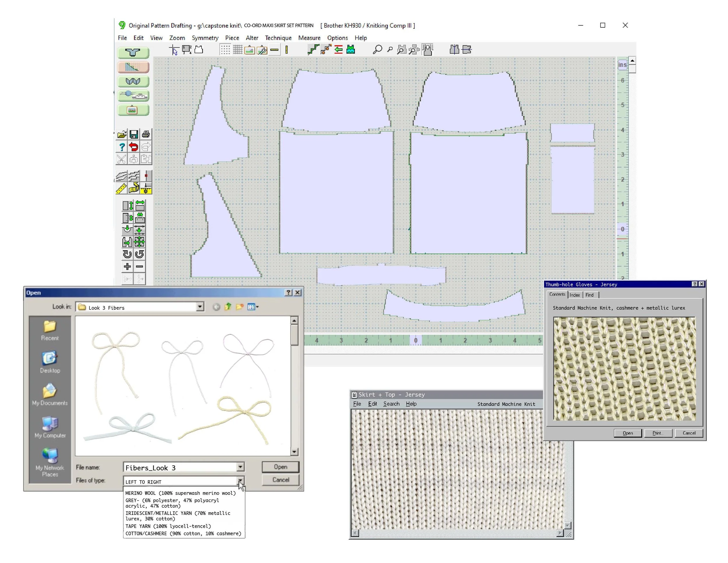Click the save floppy disk icon
The image size is (728, 563).
pyautogui.click(x=134, y=134)
